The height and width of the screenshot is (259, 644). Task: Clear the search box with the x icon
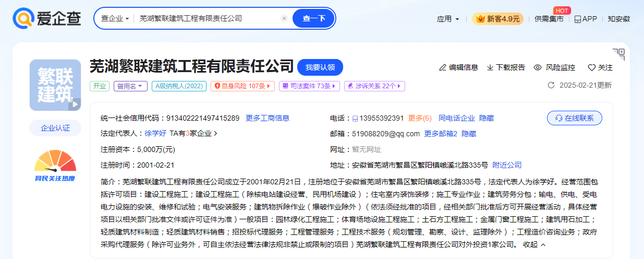[x=284, y=18]
